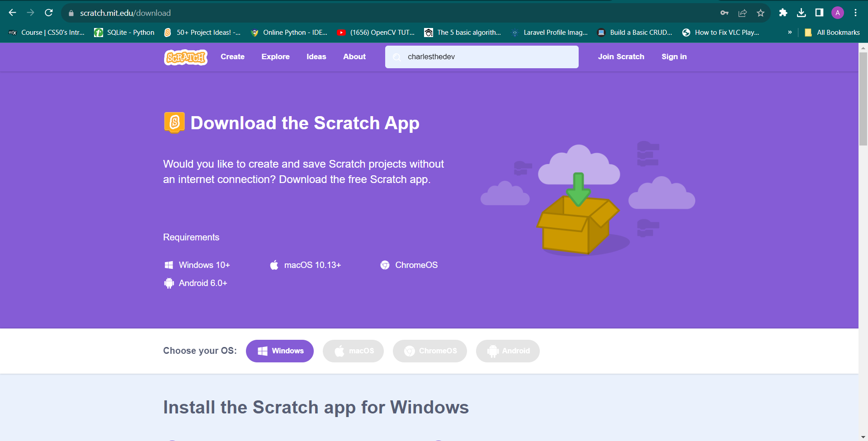Click the Scratch logo in the navbar
Screen dimensions: 868x441
185,57
